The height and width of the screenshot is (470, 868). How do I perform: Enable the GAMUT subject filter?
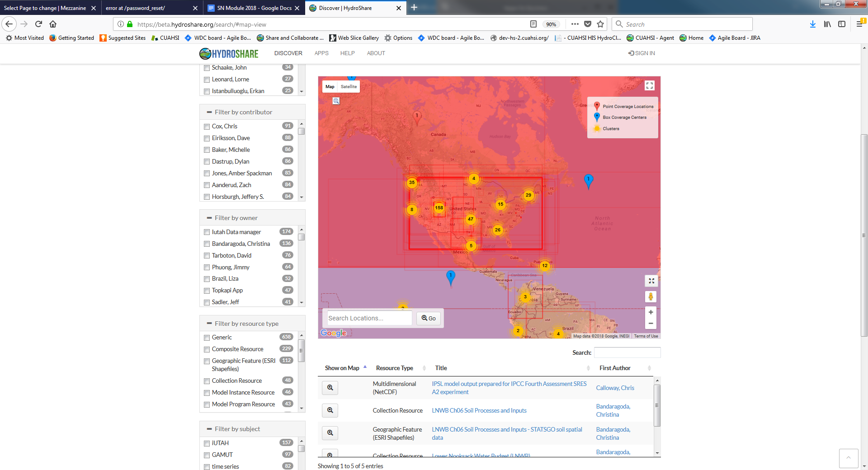(207, 455)
